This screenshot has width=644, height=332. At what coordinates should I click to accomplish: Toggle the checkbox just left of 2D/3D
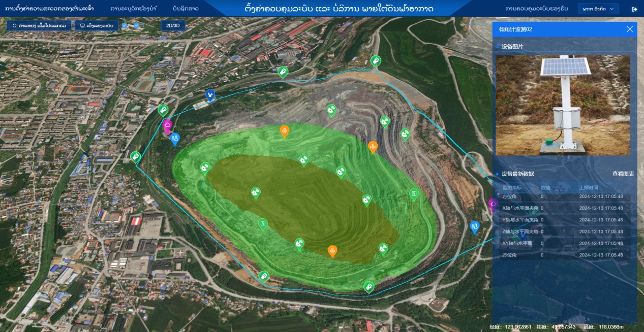[x=137, y=25]
